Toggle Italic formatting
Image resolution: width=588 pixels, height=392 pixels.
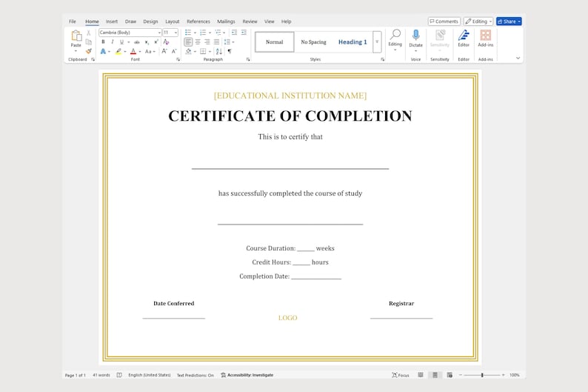[112, 42]
